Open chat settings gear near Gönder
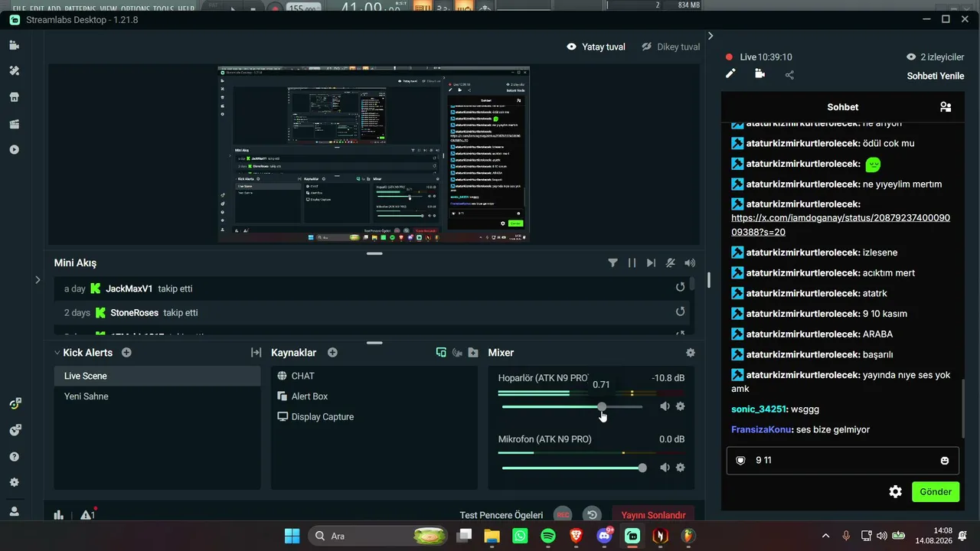Viewport: 980px width, 551px height. pos(895,491)
